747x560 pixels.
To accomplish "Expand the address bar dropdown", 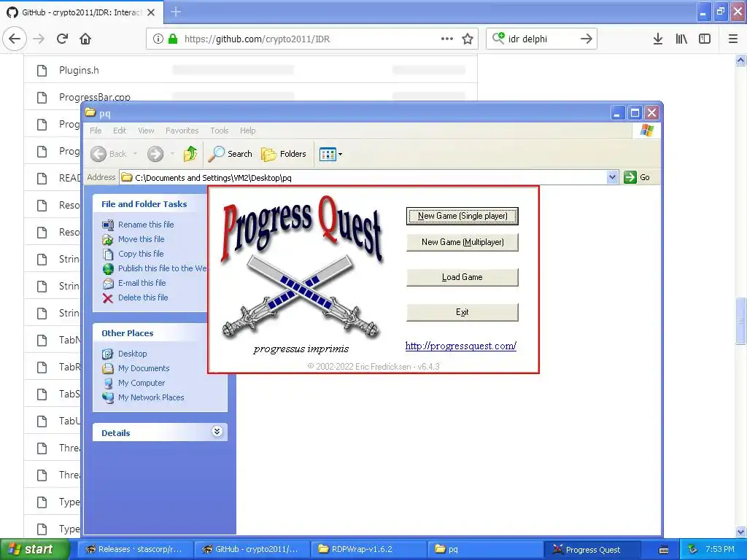I will [613, 178].
